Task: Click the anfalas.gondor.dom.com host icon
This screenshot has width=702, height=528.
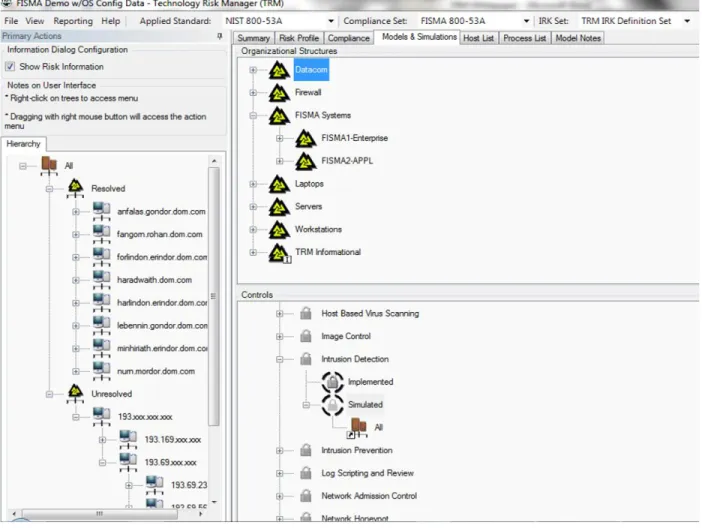Action: [102, 211]
